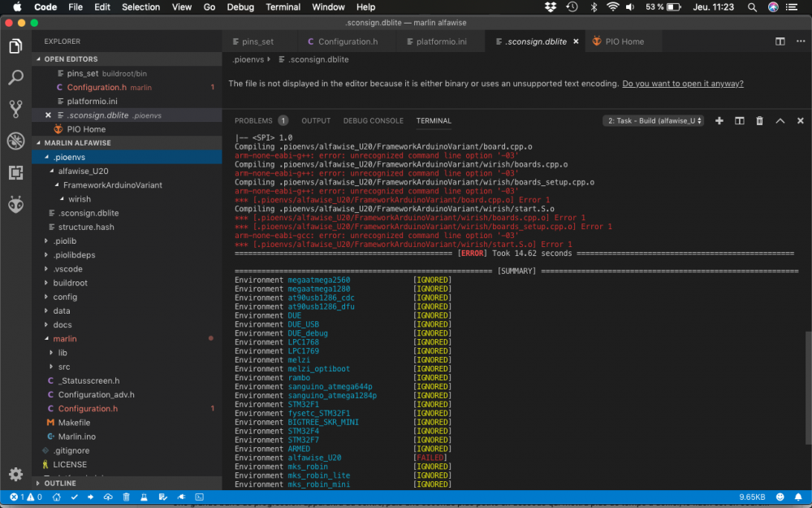Expand the OUTLINE section
Image resolution: width=812 pixels, height=508 pixels.
tap(60, 483)
